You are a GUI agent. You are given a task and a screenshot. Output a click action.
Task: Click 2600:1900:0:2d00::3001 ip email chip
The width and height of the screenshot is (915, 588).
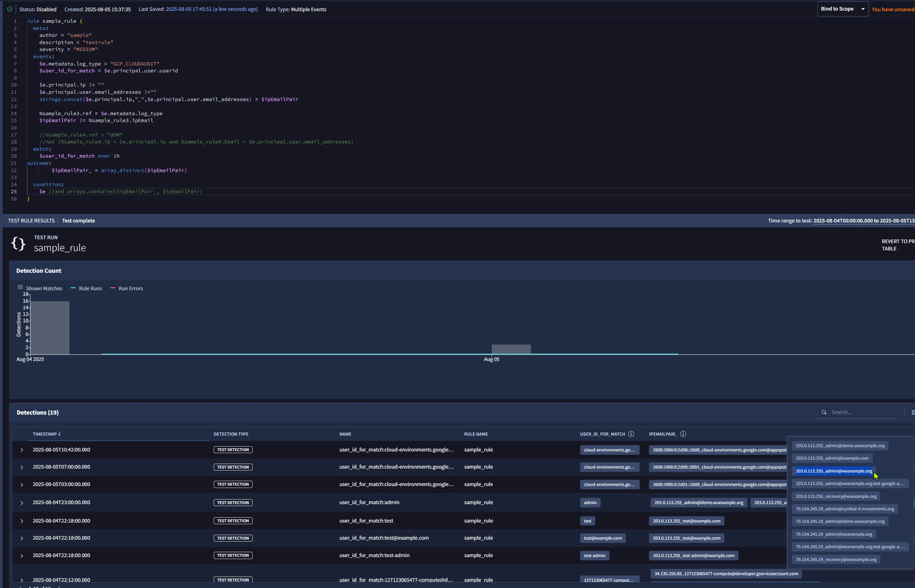[718, 467]
